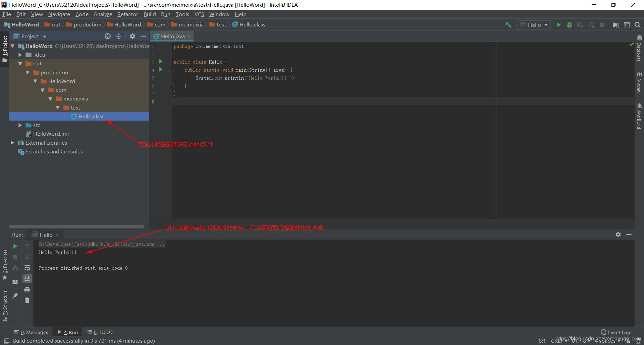Click the Up stack trace arrow in Run panel
Image resolution: width=644 pixels, height=345 pixels.
[x=27, y=246]
